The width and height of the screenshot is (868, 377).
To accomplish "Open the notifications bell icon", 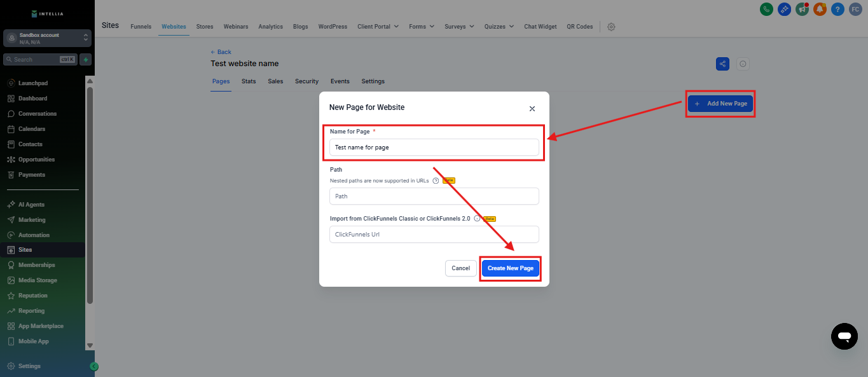I will pyautogui.click(x=820, y=9).
